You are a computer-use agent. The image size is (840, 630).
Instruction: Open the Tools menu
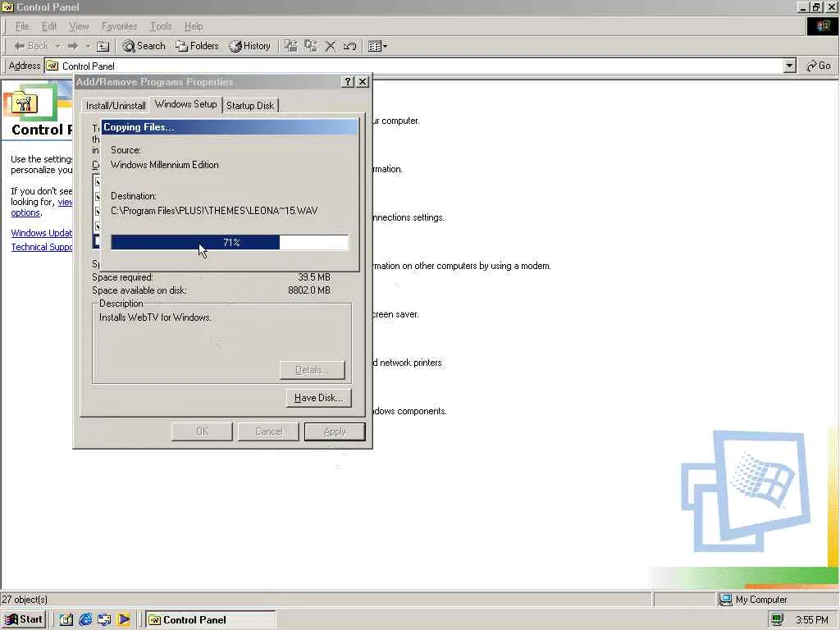point(161,26)
